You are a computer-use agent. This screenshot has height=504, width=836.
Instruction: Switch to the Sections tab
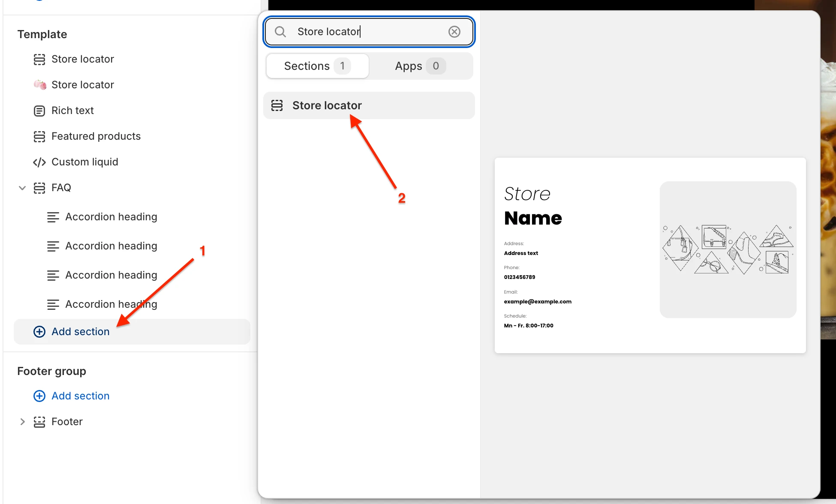(317, 66)
